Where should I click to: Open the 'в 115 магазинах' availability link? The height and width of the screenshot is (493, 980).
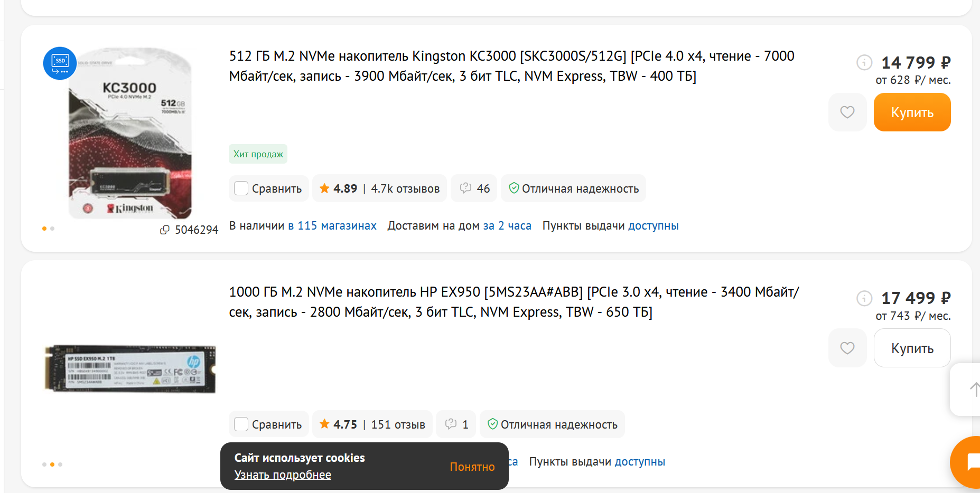pos(332,226)
